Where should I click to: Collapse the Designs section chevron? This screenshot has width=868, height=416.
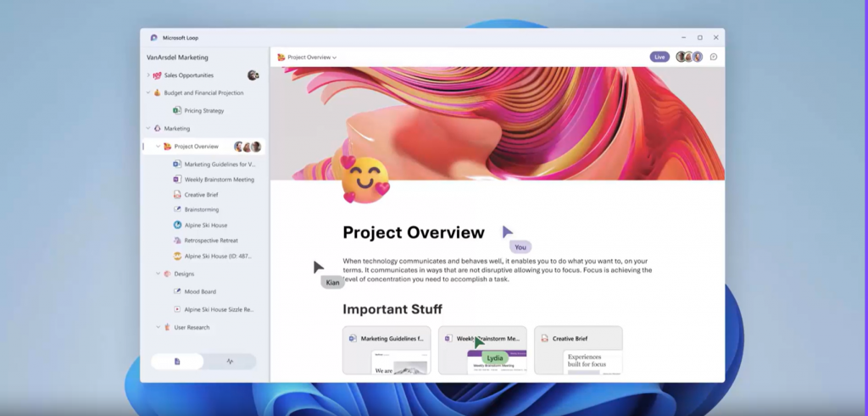pyautogui.click(x=158, y=274)
